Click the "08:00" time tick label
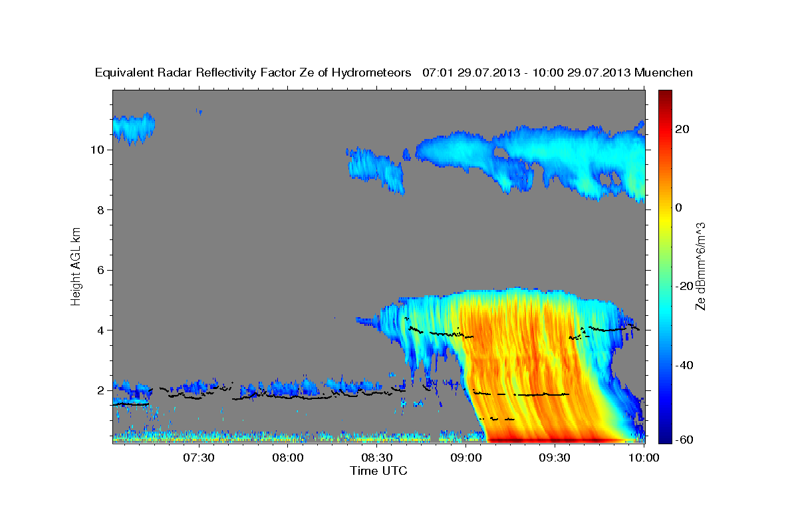This screenshot has height=532, width=798. (x=288, y=458)
